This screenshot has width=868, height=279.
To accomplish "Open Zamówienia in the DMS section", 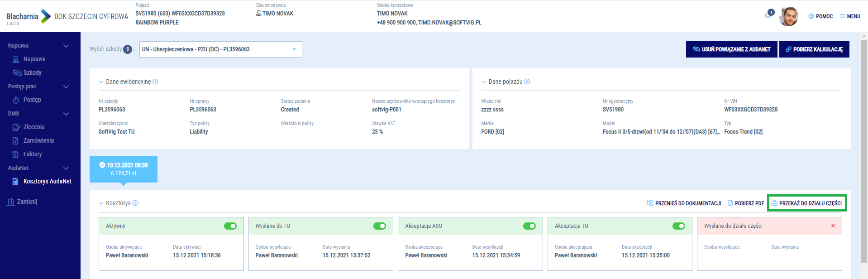I will [38, 141].
